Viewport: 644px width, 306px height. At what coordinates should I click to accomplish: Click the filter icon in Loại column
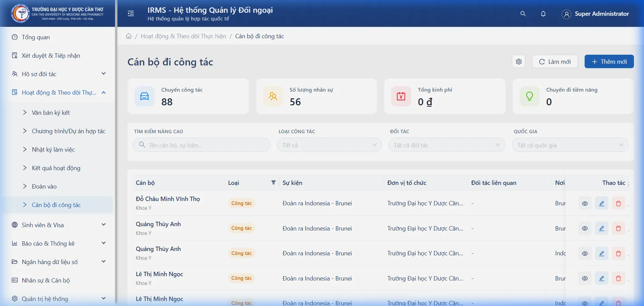click(273, 183)
